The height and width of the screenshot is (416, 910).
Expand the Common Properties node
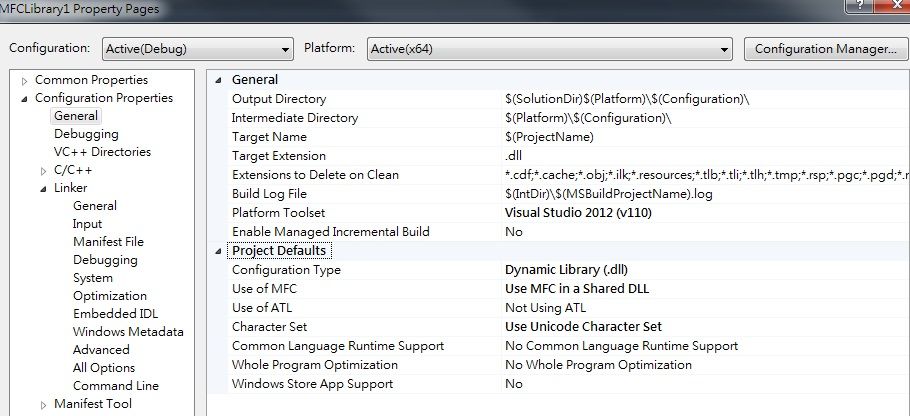[x=25, y=80]
